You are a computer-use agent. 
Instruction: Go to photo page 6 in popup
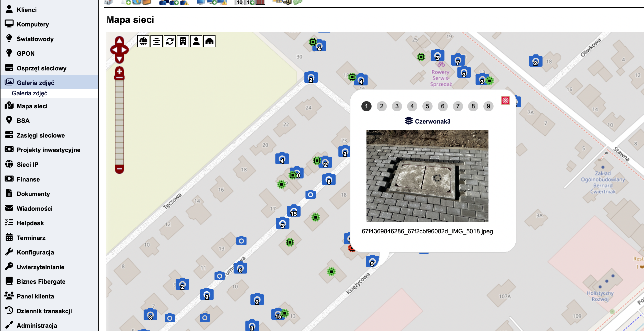pyautogui.click(x=443, y=106)
